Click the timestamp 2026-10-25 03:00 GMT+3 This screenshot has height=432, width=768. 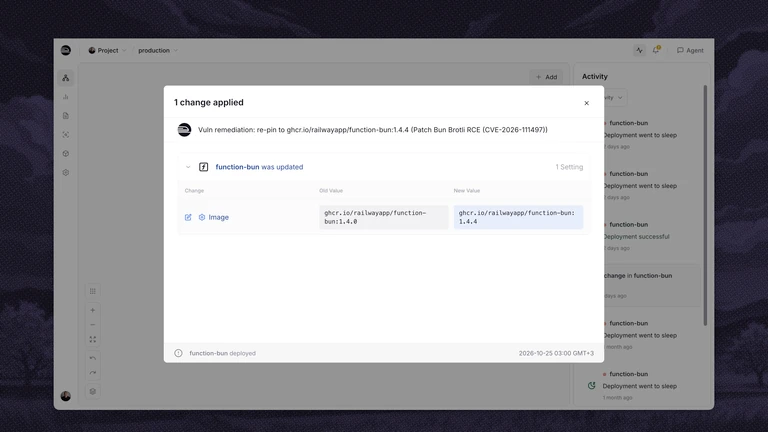[556, 353]
